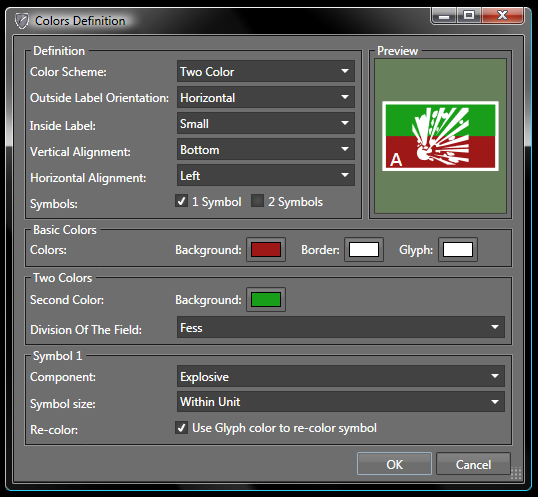Open Symbol size dropdown set to Within Unit
Image resolution: width=538 pixels, height=497 pixels.
tap(341, 402)
